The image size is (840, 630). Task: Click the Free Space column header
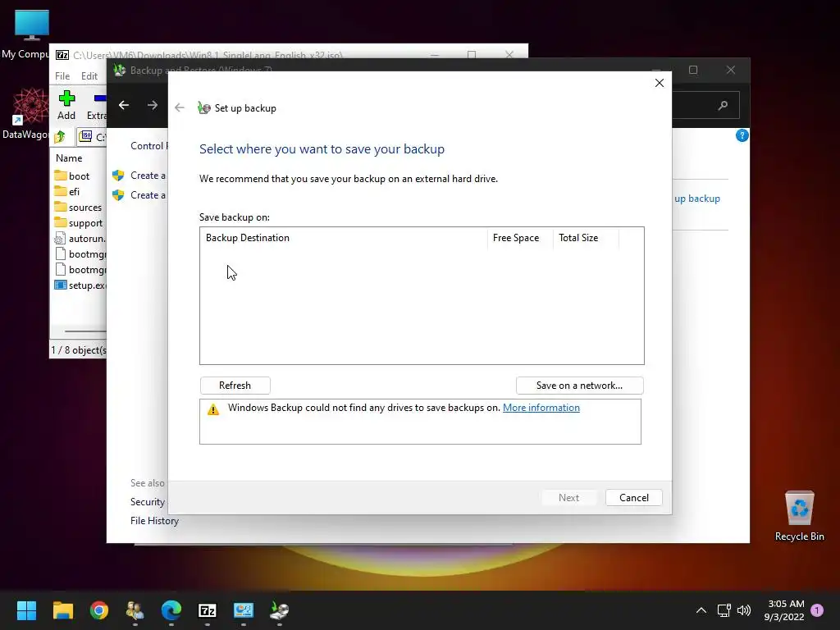519,238
